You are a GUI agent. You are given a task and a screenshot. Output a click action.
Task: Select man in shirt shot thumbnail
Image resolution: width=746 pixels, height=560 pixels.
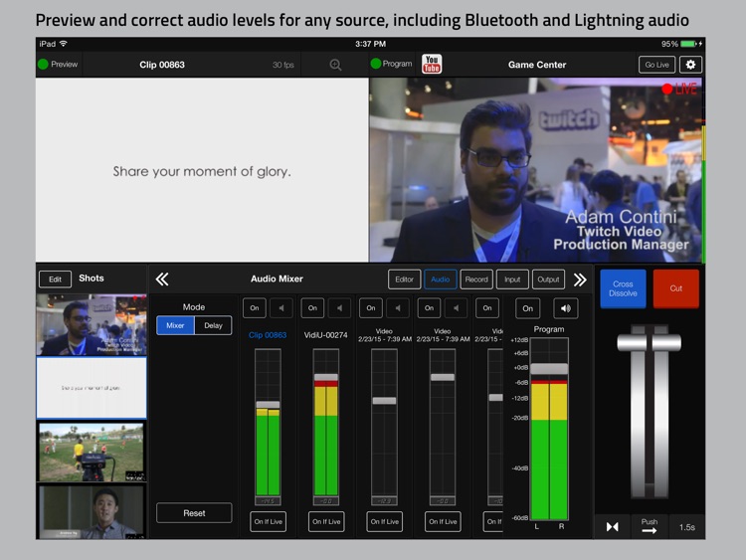(x=92, y=512)
